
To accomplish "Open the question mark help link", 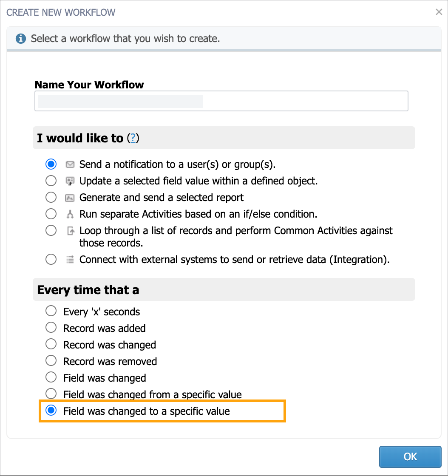I will (x=133, y=138).
